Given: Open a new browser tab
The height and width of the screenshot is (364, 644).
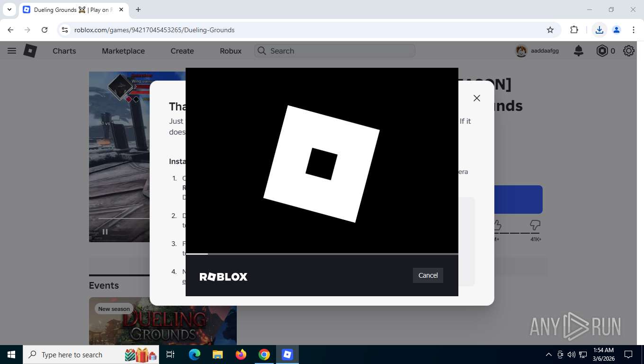Looking at the screenshot, I should pos(138,9).
